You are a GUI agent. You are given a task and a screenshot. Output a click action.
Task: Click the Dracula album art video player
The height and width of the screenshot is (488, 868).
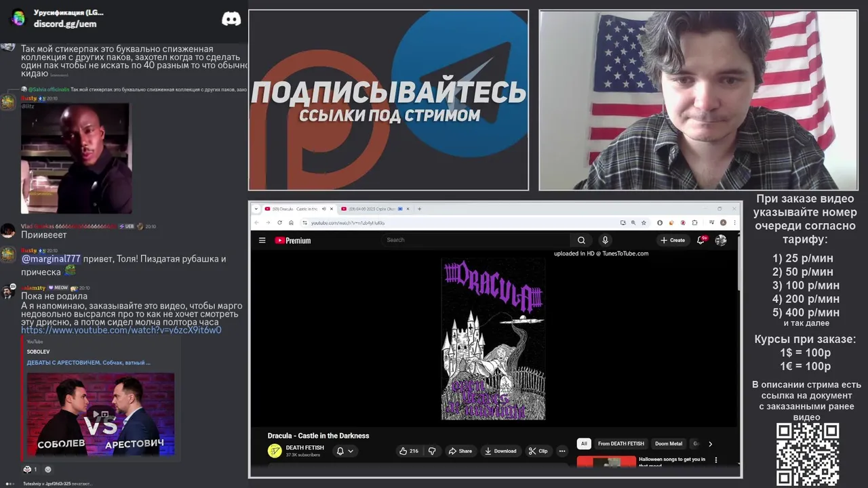493,339
